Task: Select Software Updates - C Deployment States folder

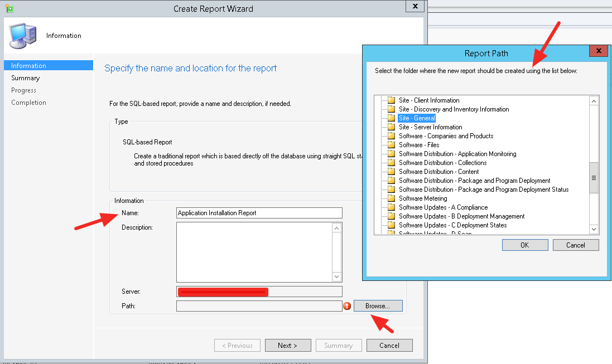Action: click(452, 225)
